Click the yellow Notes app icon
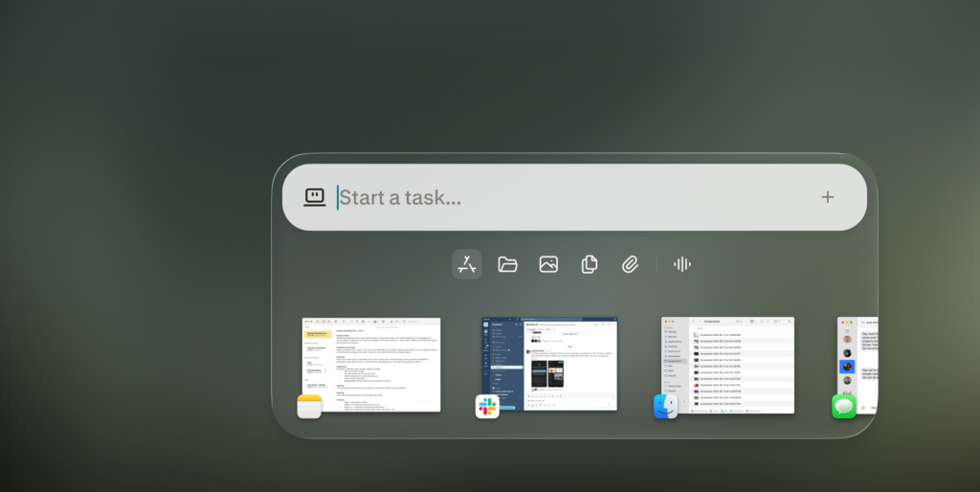The width and height of the screenshot is (980, 492). click(309, 407)
